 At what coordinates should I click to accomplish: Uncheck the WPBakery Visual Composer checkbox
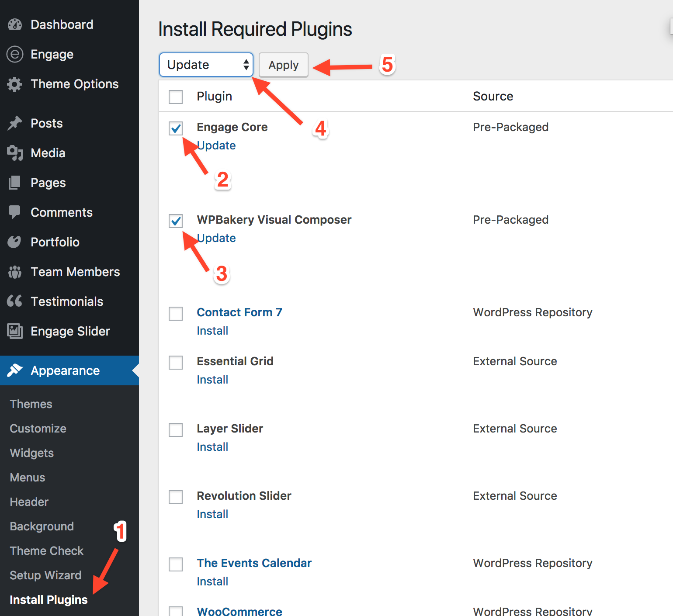tap(176, 221)
